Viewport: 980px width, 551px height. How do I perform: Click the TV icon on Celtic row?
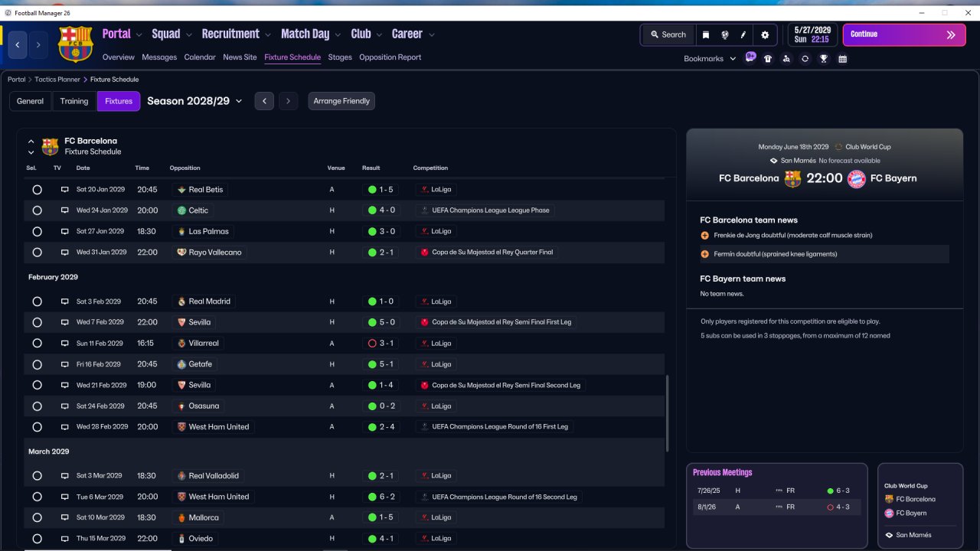tap(65, 210)
